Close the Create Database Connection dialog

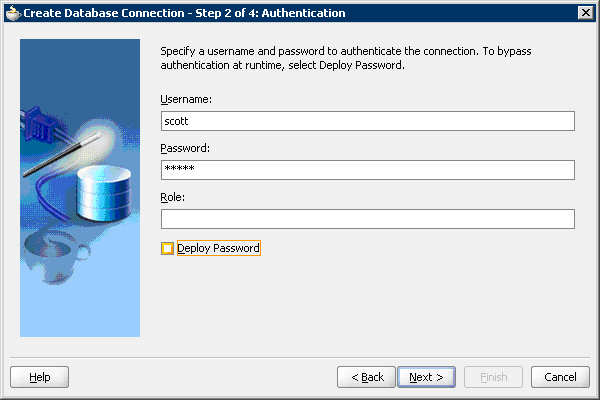(x=585, y=12)
